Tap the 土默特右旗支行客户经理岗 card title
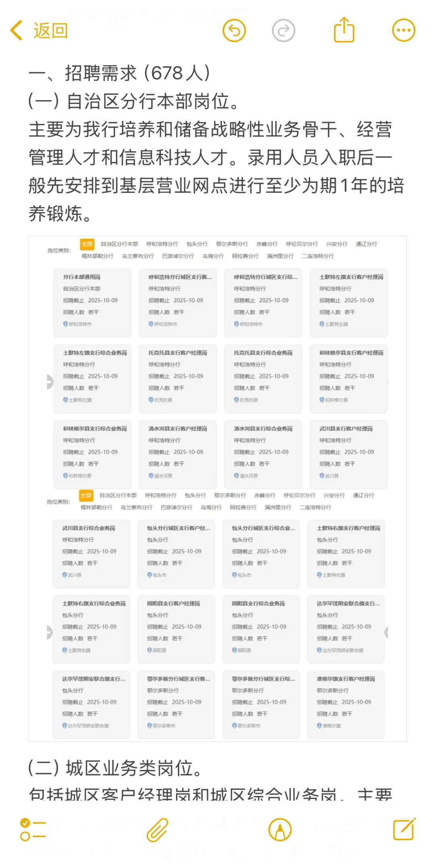Image resolution: width=435 pixels, height=868 pixels. point(348,528)
